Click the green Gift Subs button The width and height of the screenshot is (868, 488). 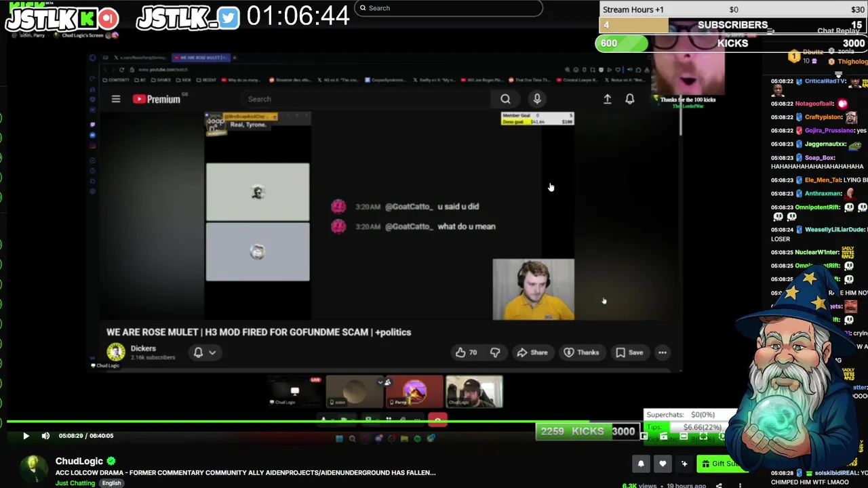tap(720, 464)
